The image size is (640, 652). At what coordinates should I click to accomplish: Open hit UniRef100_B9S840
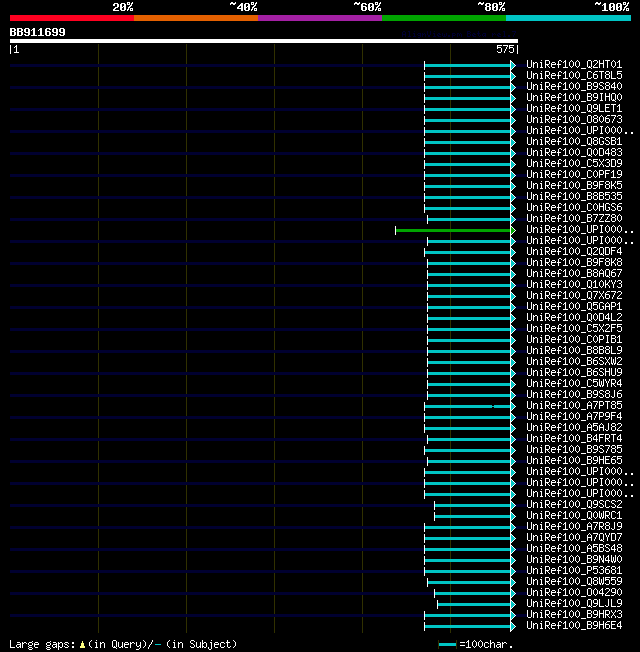(574, 86)
